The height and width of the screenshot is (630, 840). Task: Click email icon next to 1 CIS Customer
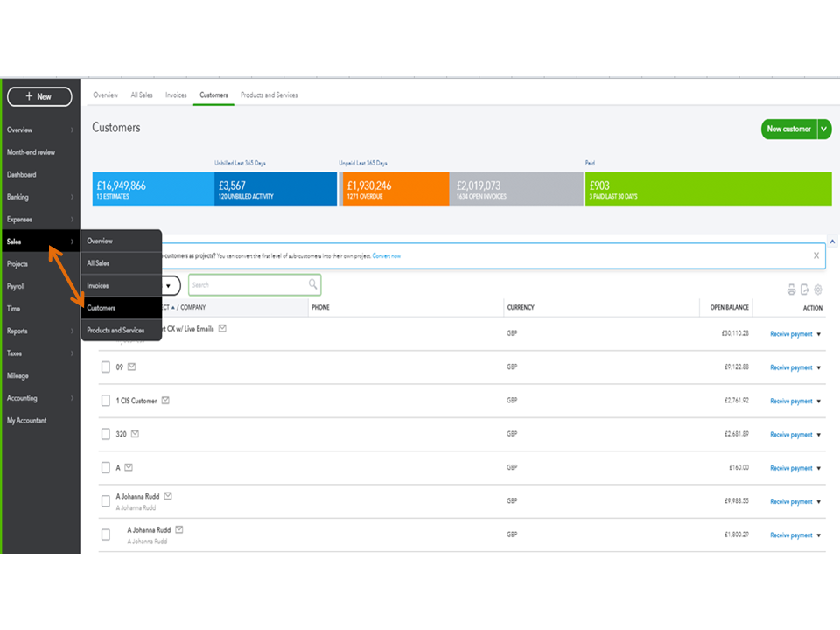pyautogui.click(x=165, y=400)
